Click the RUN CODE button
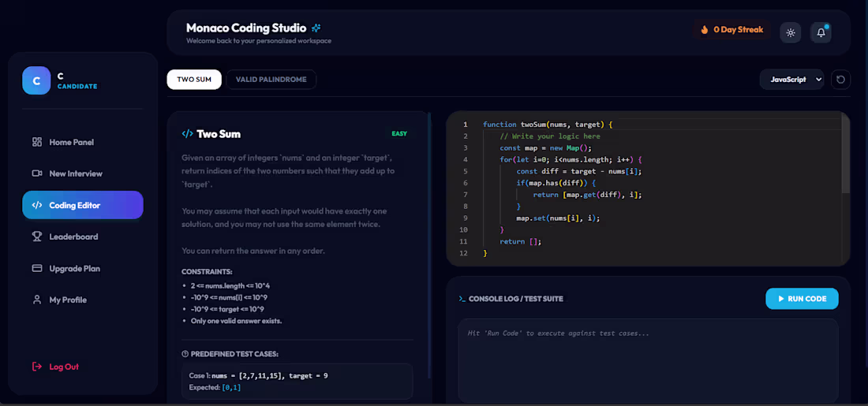Screen dimensions: 868x406 (803, 299)
